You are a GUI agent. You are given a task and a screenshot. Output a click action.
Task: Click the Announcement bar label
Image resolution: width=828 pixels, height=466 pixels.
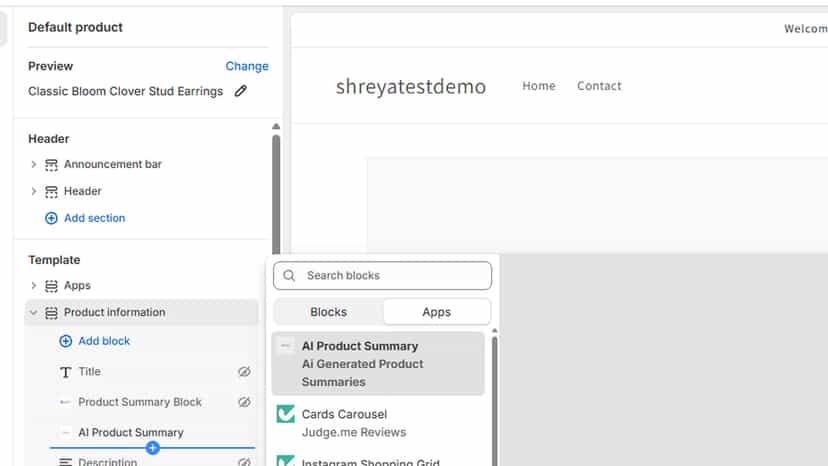[x=113, y=164]
